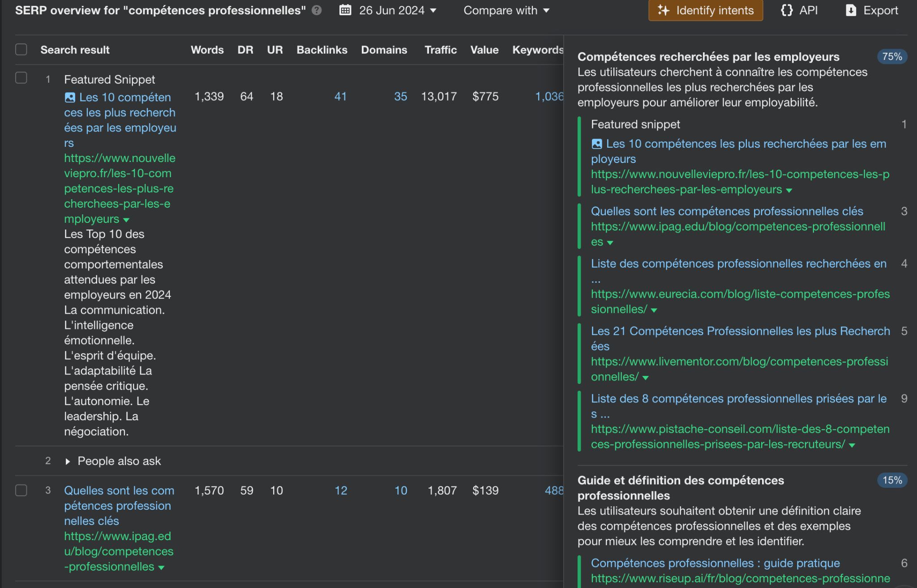The image size is (917, 588).
Task: Check the box for result 1
Action: coord(21,78)
